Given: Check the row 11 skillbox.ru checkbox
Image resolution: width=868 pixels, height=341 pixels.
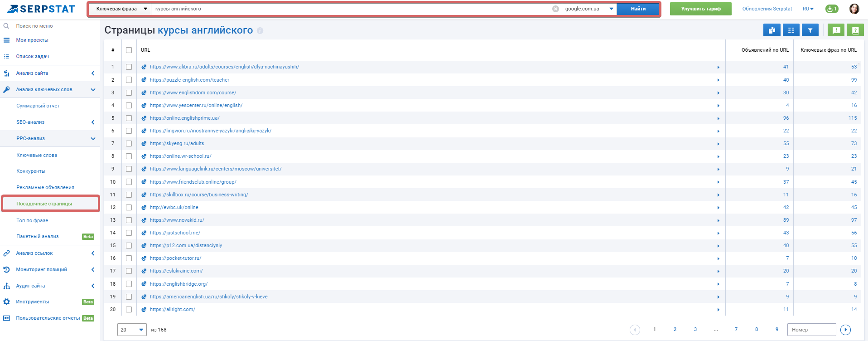Looking at the screenshot, I should point(129,195).
